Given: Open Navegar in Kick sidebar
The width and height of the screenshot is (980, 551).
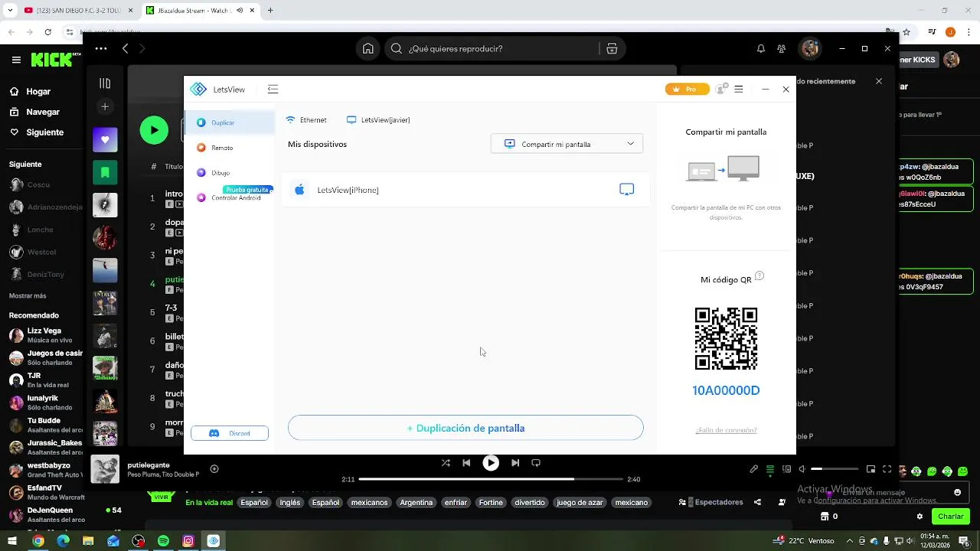Looking at the screenshot, I should click(34, 112).
